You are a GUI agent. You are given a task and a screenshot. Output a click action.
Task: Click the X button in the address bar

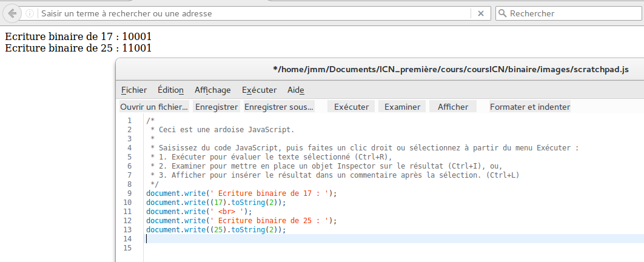[480, 13]
